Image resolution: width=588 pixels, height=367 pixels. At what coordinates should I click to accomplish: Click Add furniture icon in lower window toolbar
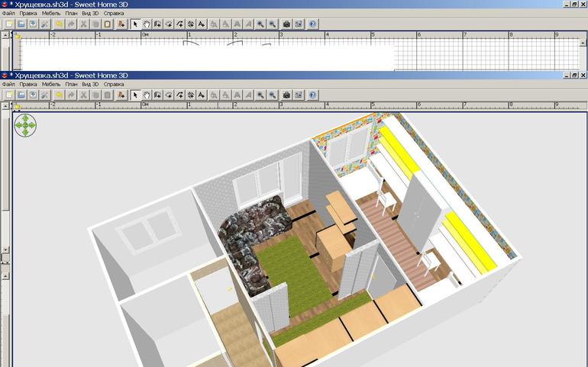coord(121,95)
